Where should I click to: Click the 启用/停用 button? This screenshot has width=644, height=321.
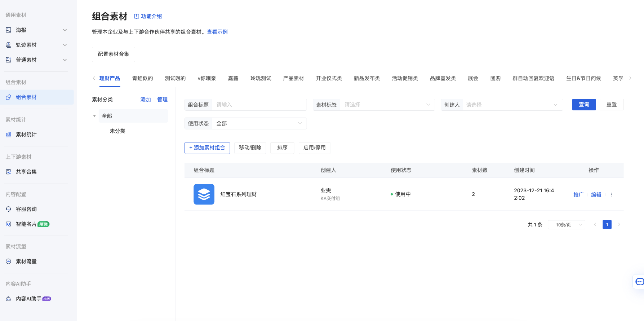click(x=315, y=148)
